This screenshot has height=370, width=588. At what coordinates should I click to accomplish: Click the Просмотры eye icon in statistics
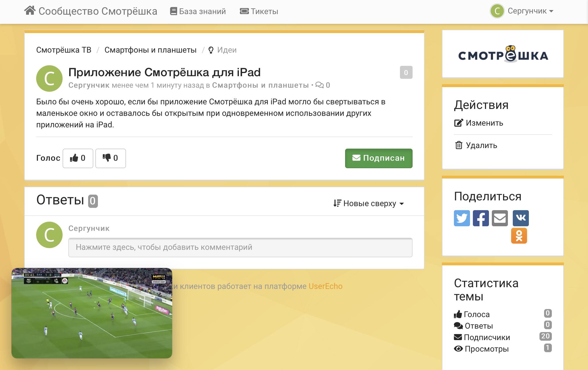458,349
